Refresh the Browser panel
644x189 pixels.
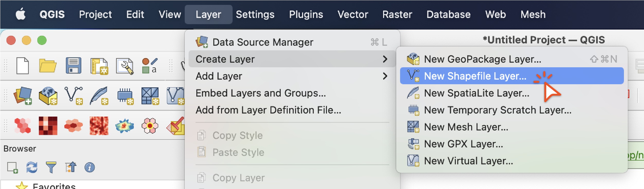(x=32, y=167)
